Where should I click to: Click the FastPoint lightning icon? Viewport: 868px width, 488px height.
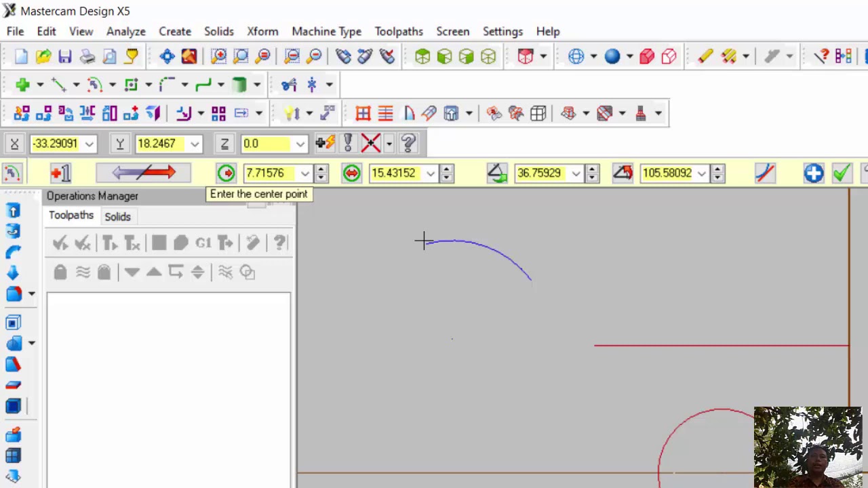(325, 143)
